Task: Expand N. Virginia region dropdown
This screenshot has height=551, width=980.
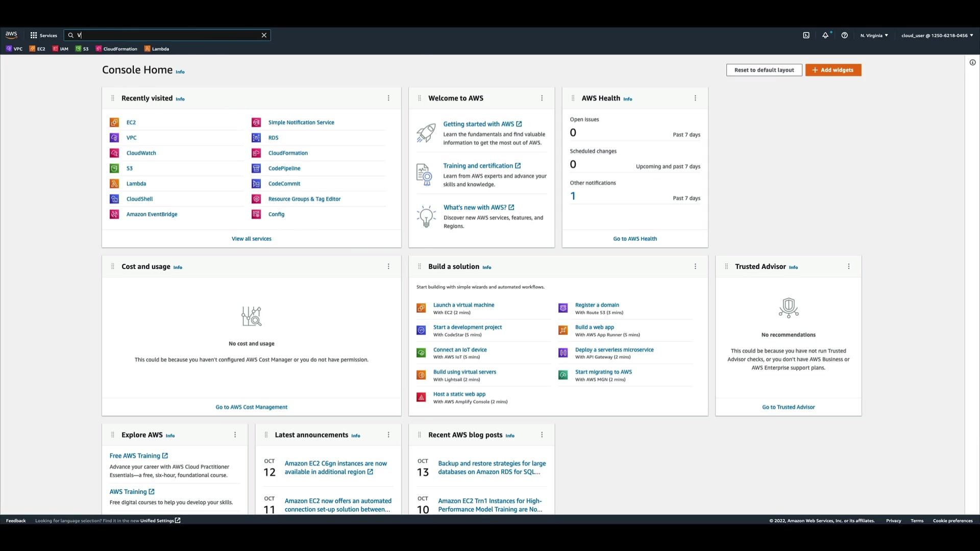Action: coord(874,35)
